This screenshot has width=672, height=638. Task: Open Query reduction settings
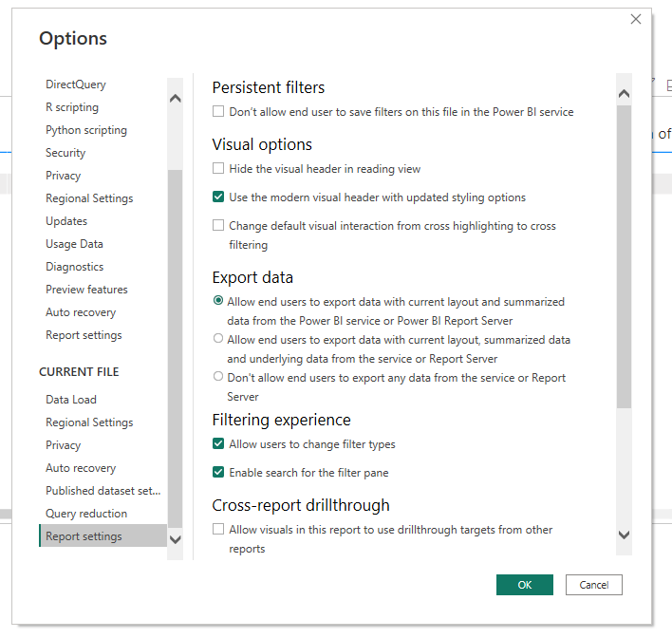[x=86, y=514]
